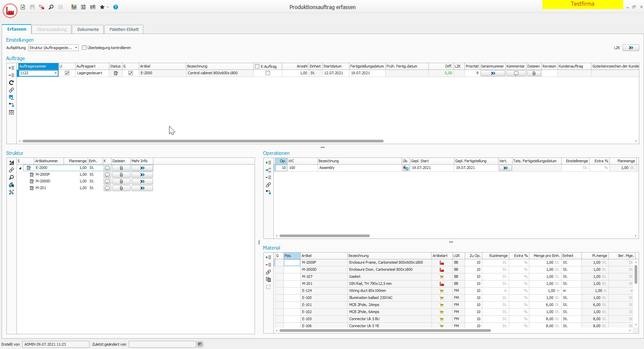Screen dimensions: 644x349
Task: Add a row in the Aufträge list
Action: [x=11, y=68]
